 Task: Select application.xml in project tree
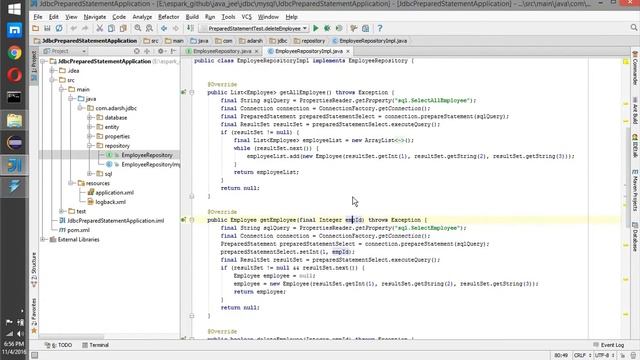(111, 193)
